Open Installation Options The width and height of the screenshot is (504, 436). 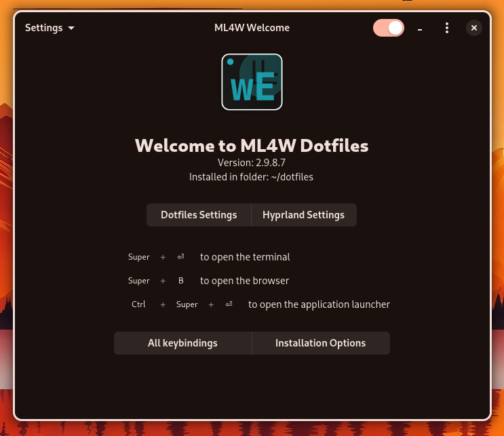click(320, 343)
